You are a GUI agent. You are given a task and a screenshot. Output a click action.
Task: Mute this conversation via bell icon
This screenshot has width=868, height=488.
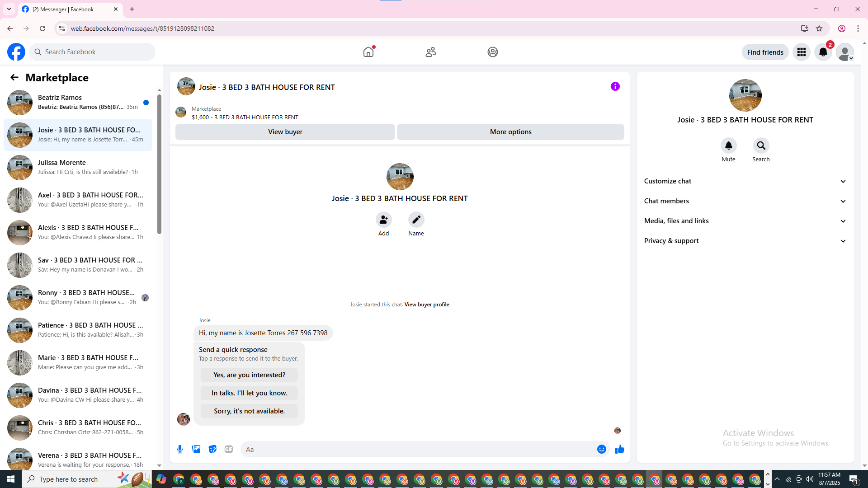pos(728,146)
